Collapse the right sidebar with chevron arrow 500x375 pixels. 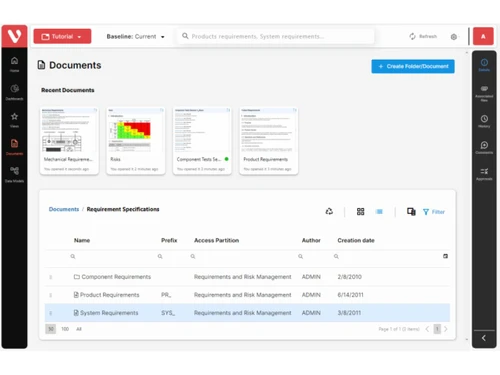(484, 338)
